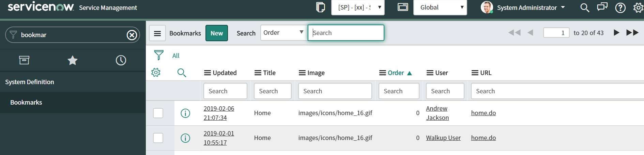Image resolution: width=644 pixels, height=155 pixels.
Task: Click Title column search box
Action: pyautogui.click(x=273, y=91)
